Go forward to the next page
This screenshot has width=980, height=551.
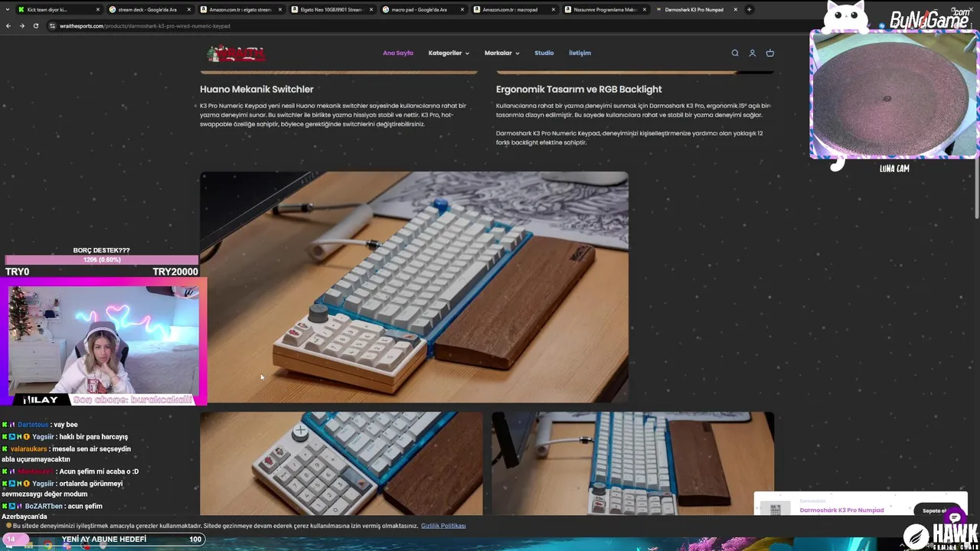coord(21,26)
